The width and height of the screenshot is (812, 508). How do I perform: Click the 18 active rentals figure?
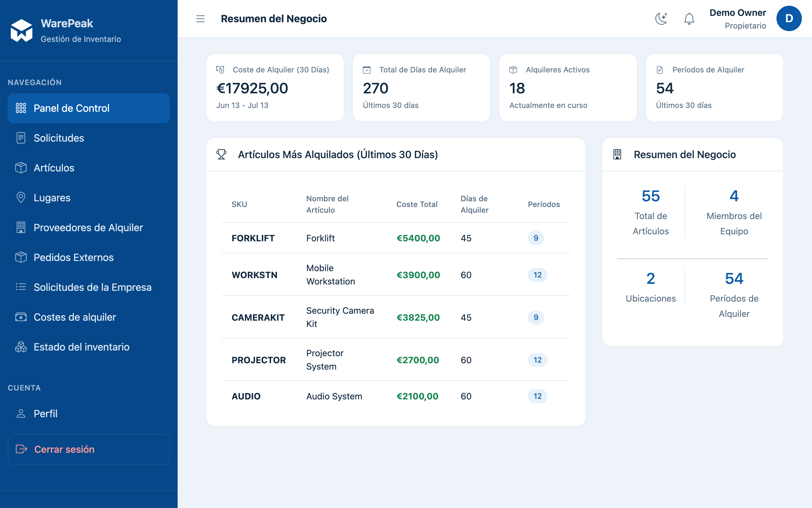517,88
